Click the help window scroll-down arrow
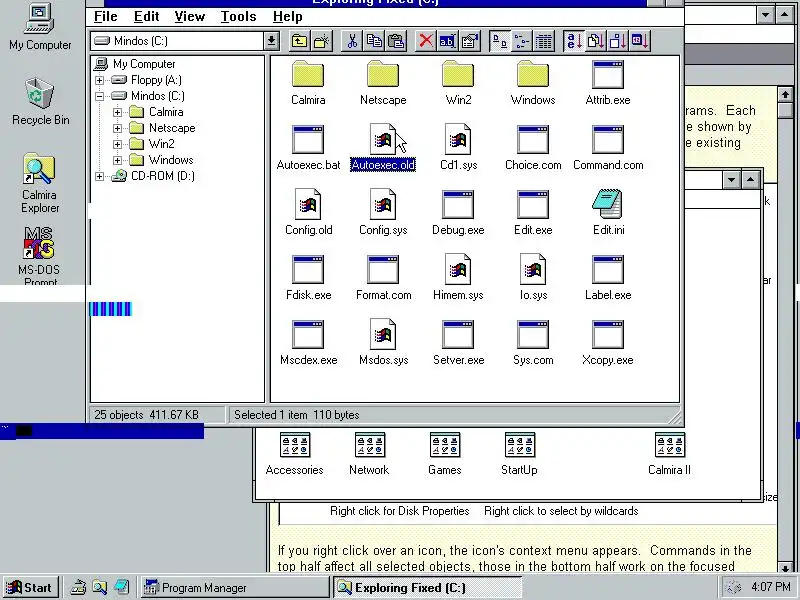 785,567
